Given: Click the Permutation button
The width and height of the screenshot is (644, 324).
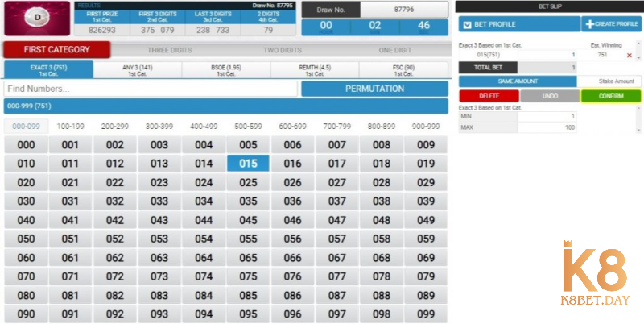Looking at the screenshot, I should (x=374, y=88).
